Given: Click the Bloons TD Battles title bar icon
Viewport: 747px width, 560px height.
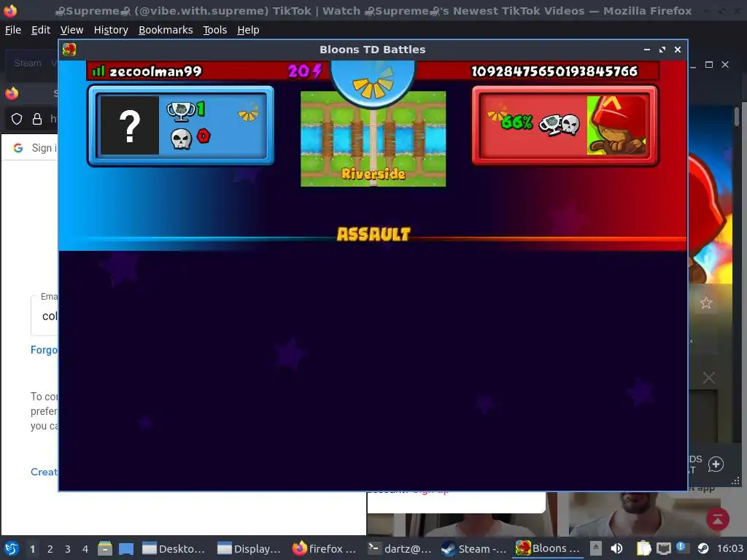Looking at the screenshot, I should [69, 50].
